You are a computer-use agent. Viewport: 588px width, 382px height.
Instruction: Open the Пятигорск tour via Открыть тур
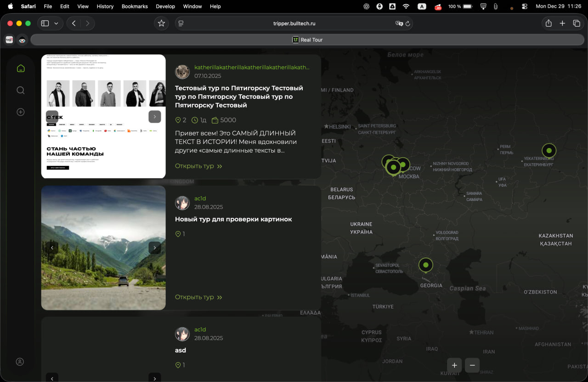(x=198, y=166)
